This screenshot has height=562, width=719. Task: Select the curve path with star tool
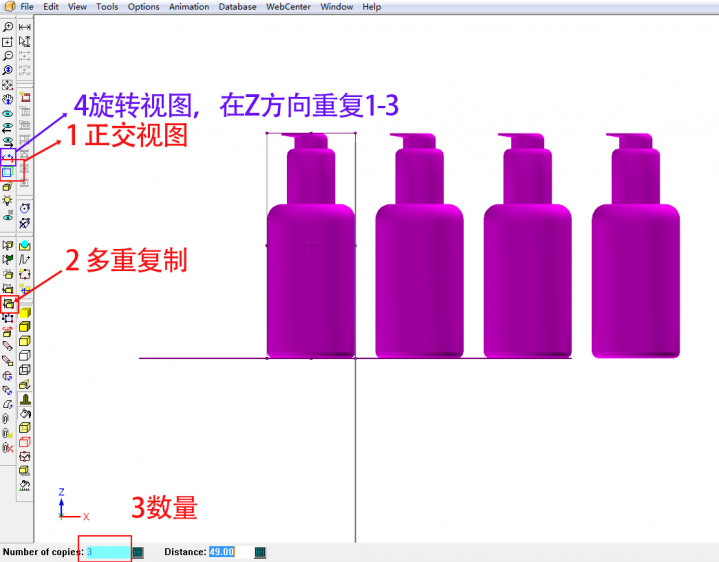25,260
